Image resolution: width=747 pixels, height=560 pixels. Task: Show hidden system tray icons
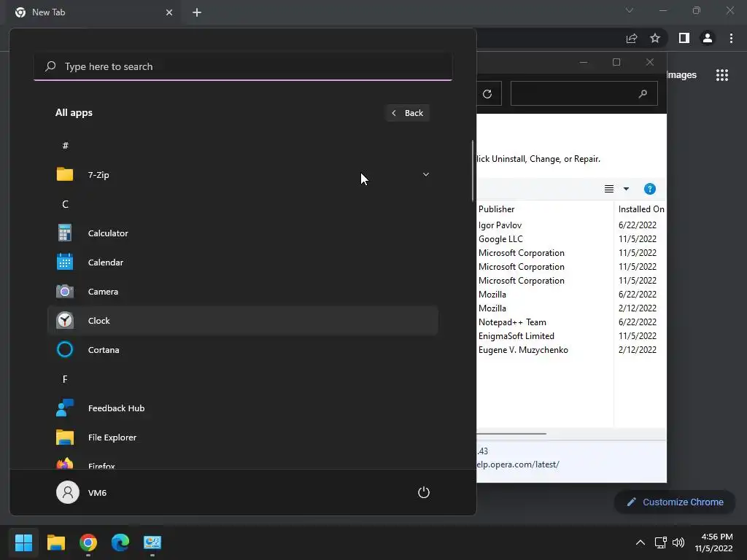click(x=640, y=542)
